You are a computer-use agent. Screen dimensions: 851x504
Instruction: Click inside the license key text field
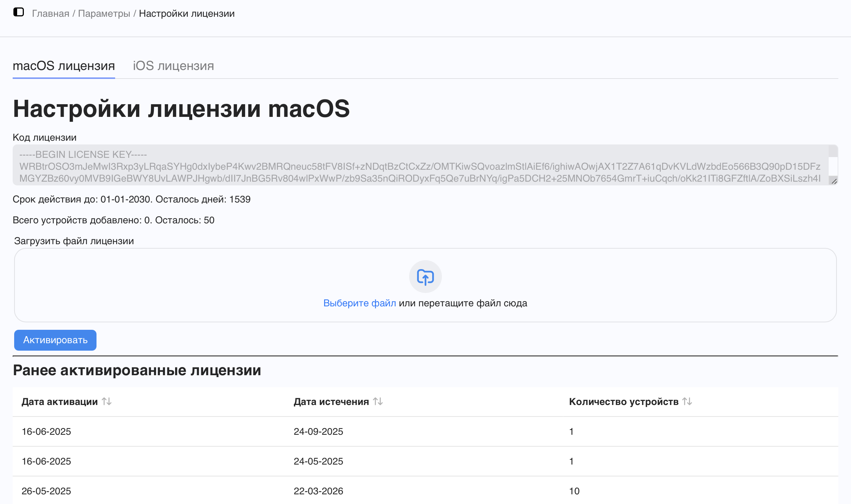(373, 166)
